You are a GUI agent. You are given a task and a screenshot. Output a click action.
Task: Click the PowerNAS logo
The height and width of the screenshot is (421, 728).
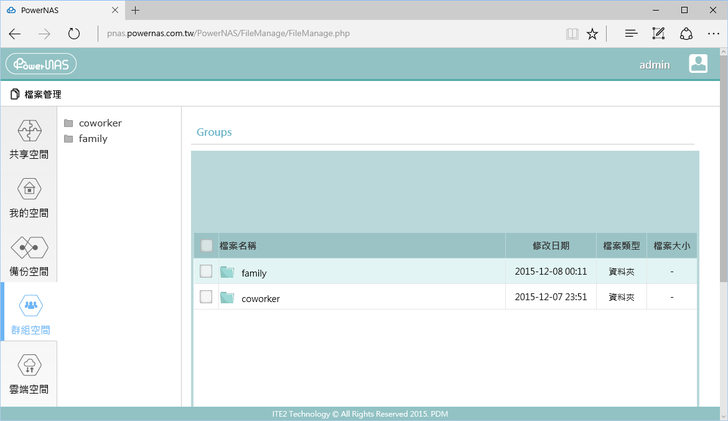coord(41,64)
